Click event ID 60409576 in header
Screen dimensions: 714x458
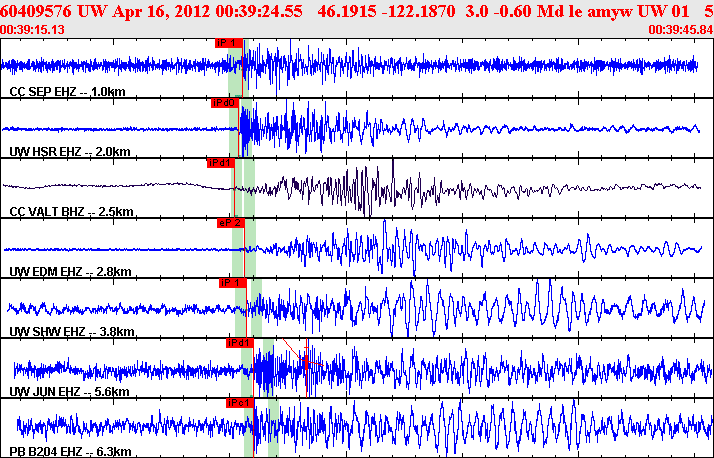[36, 11]
